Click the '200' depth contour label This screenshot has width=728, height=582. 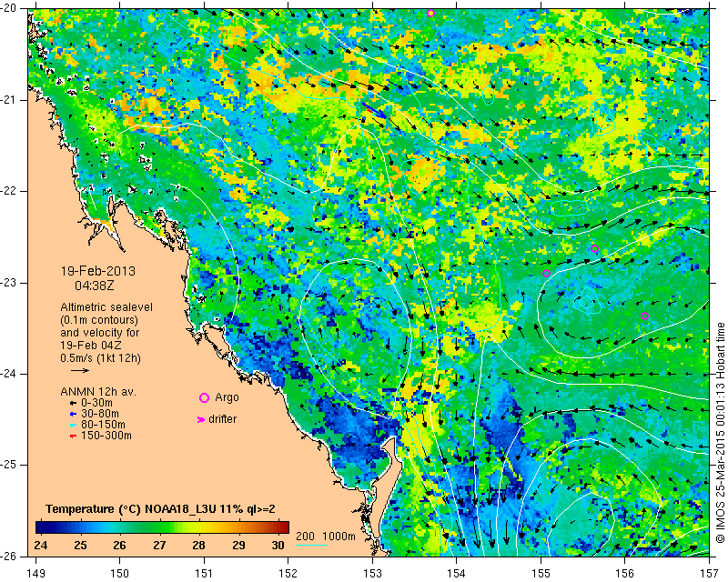[305, 537]
